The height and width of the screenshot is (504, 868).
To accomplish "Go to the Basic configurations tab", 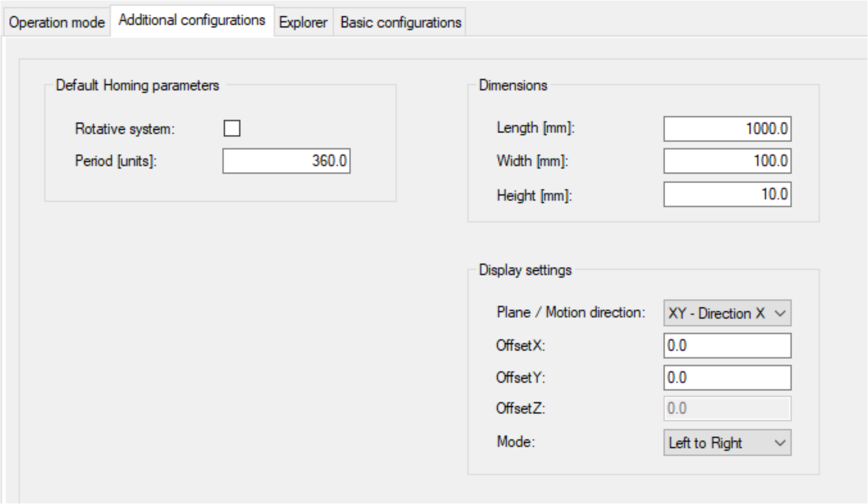I will click(x=401, y=23).
